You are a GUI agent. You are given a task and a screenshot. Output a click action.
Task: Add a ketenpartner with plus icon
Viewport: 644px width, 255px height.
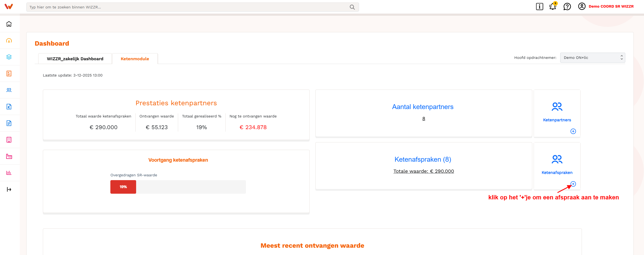pos(573,131)
